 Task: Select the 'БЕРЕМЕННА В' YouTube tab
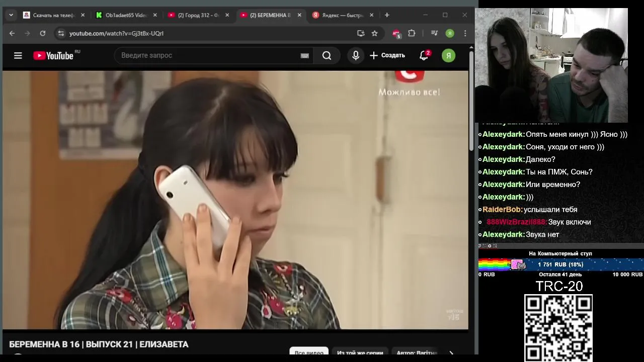[270, 15]
